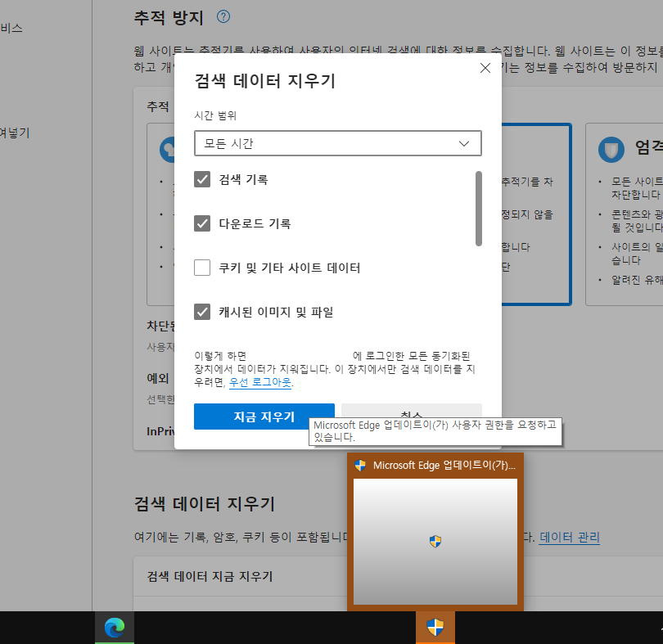Click the shield icon in the preview title
663x644 pixels.
point(360,466)
